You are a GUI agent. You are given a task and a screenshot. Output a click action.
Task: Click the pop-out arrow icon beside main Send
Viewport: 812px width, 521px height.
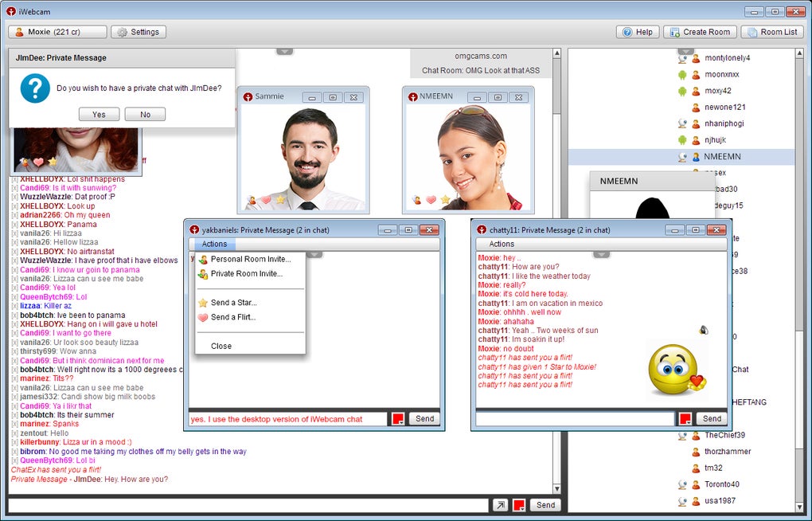(x=499, y=505)
